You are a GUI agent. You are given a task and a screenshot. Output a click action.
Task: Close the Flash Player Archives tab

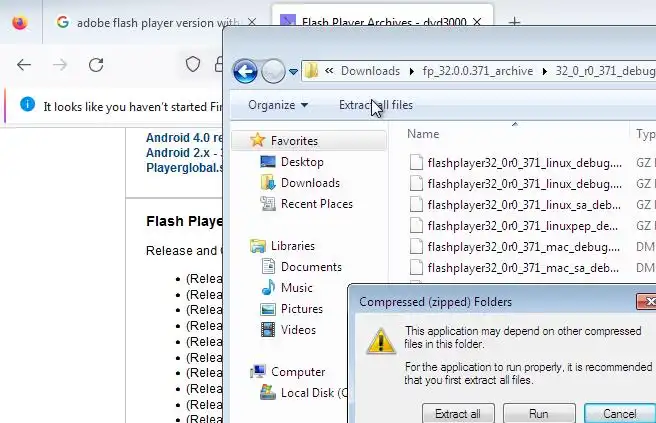pos(477,22)
